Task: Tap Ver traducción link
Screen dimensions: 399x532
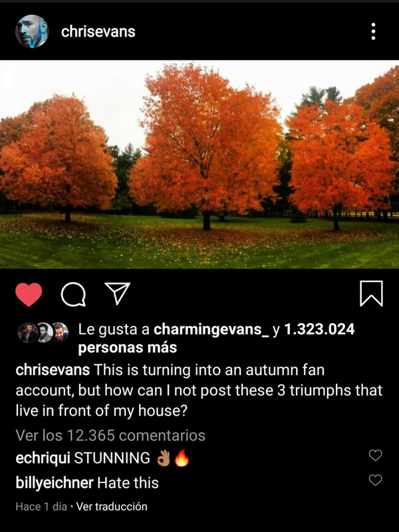Action: pyautogui.click(x=112, y=507)
